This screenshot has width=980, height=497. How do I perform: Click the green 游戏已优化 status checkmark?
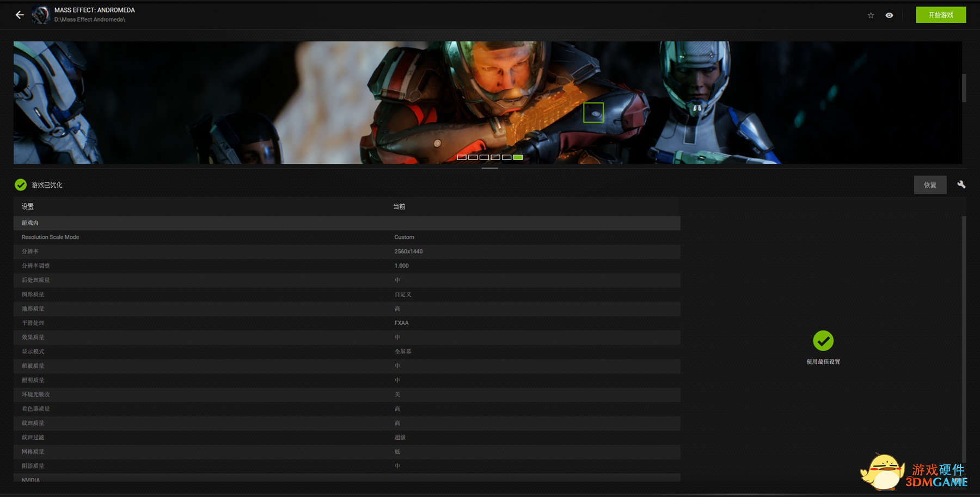click(21, 185)
